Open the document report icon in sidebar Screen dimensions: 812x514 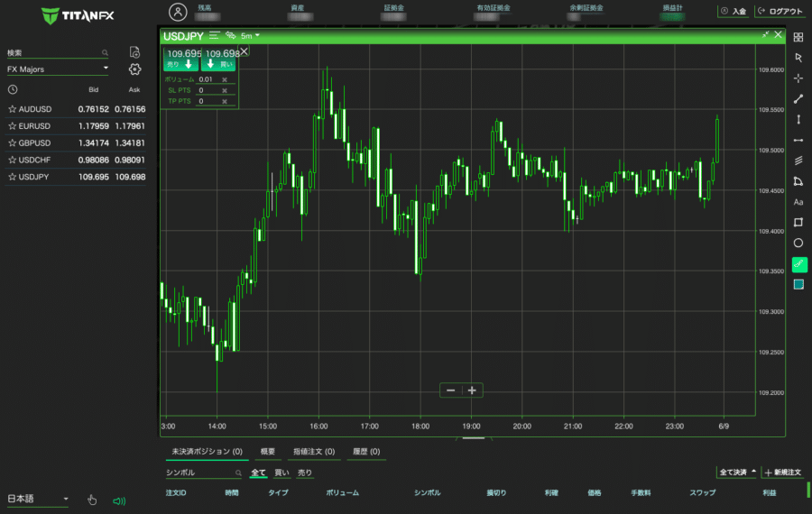(x=134, y=52)
